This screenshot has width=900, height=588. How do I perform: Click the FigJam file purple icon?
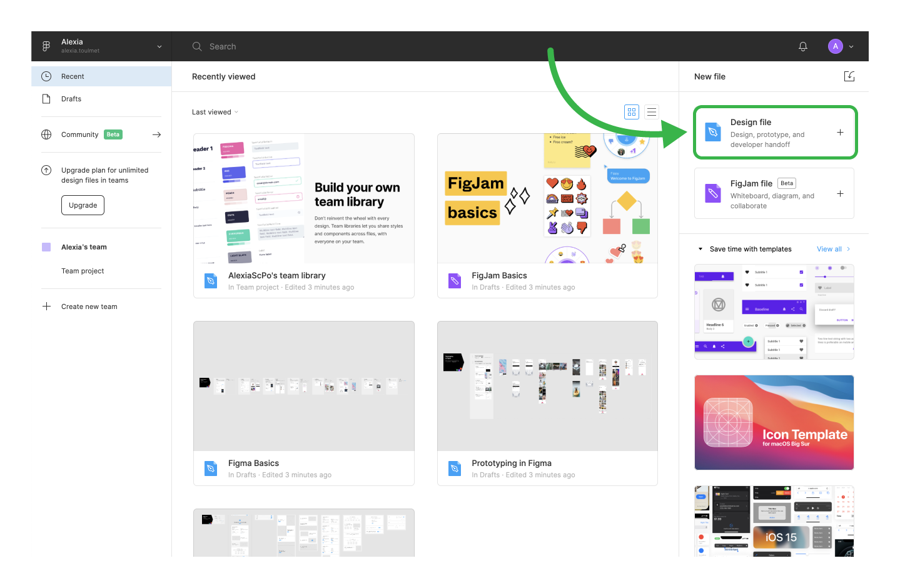click(x=712, y=193)
